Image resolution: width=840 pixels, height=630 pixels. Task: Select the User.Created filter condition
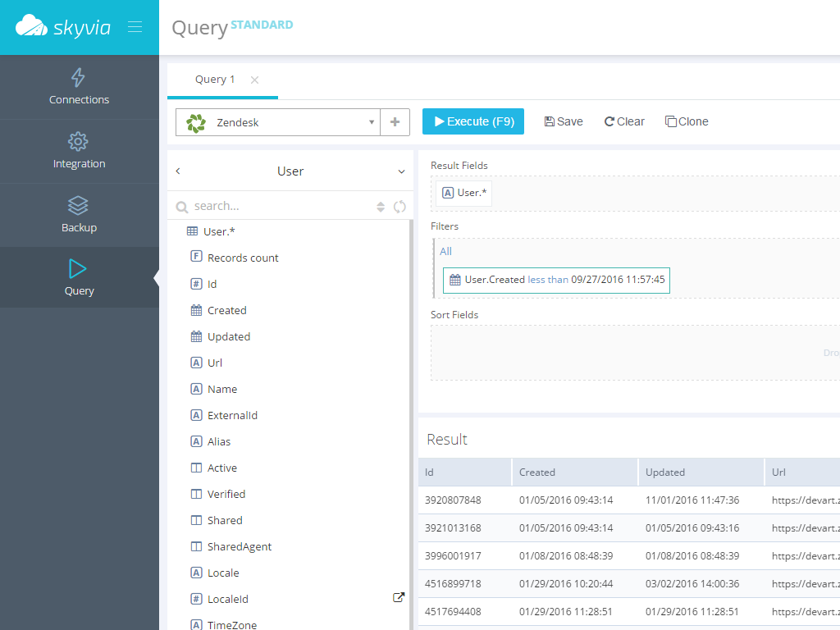pos(556,280)
